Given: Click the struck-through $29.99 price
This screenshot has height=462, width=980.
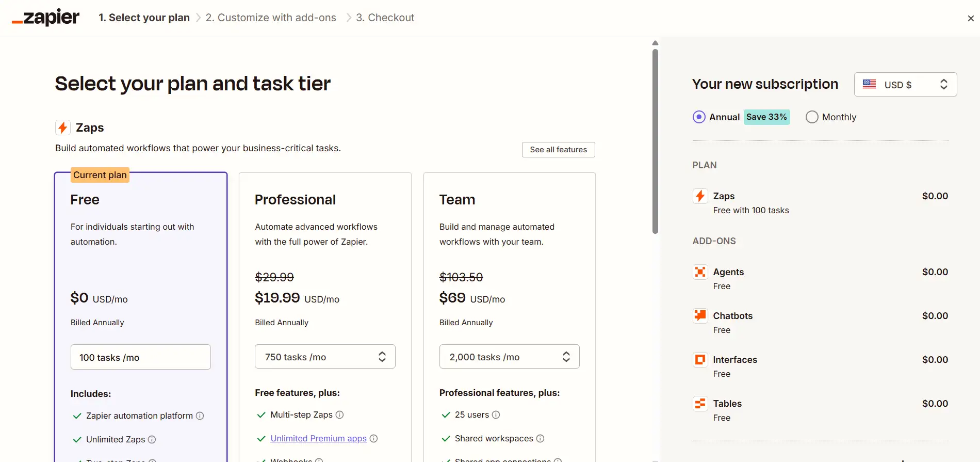Looking at the screenshot, I should (x=274, y=277).
